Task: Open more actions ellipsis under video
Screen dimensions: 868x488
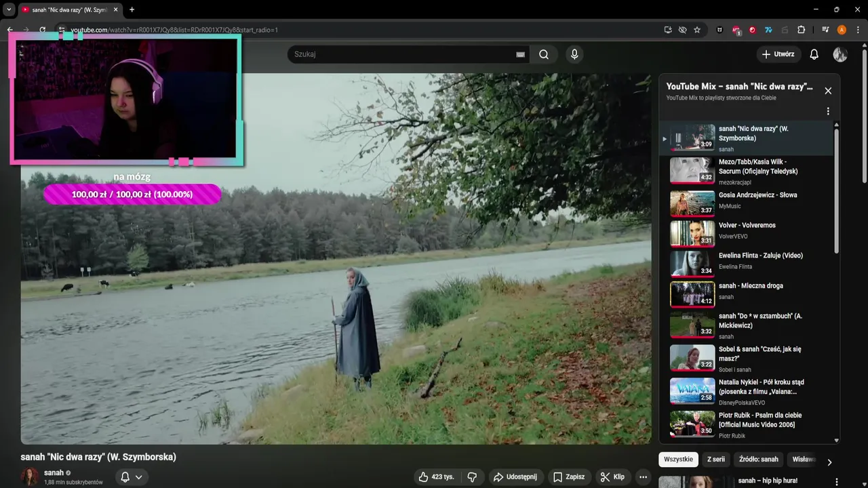Action: pos(644,476)
